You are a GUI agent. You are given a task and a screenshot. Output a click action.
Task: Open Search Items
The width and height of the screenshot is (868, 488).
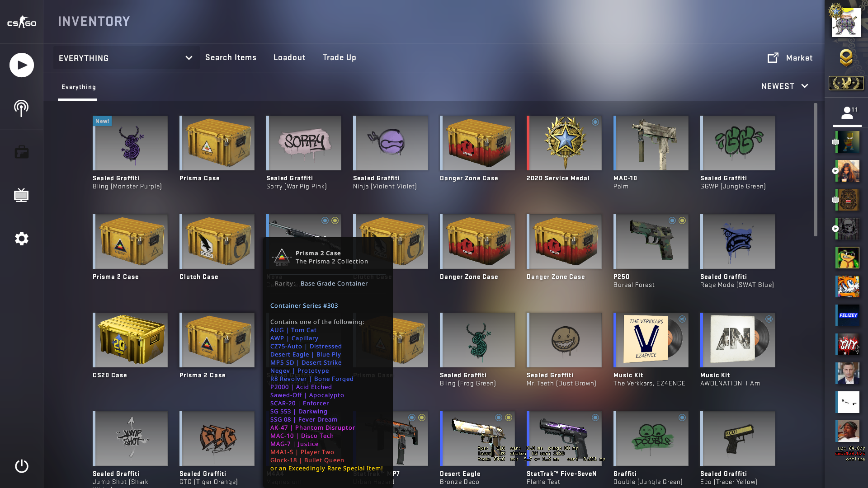pos(231,57)
